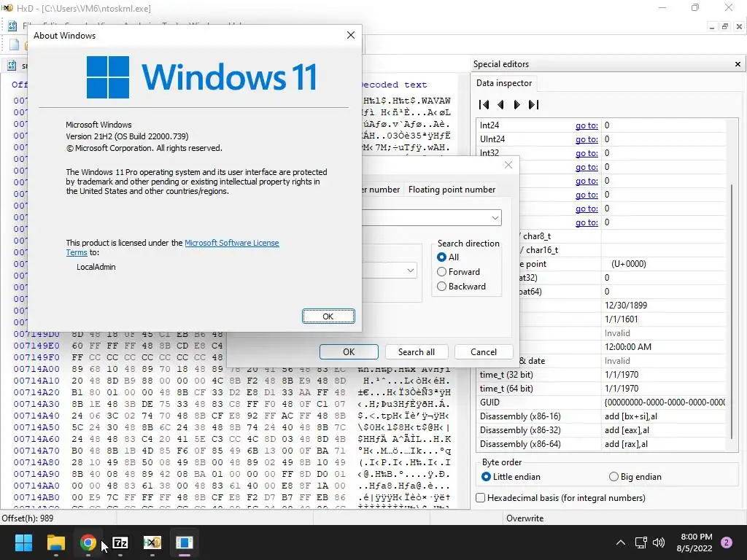Click offset 00714A00 in the hex view
This screenshot has width=747, height=560.
(36, 369)
